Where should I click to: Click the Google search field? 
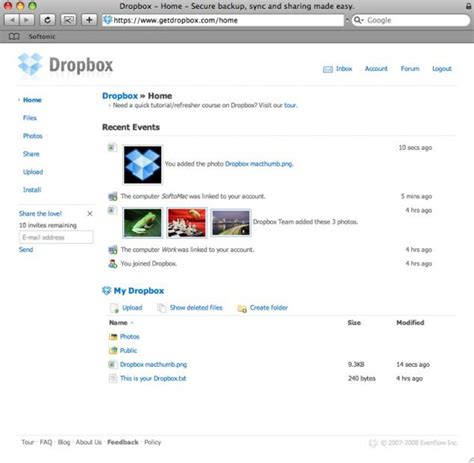coord(411,20)
